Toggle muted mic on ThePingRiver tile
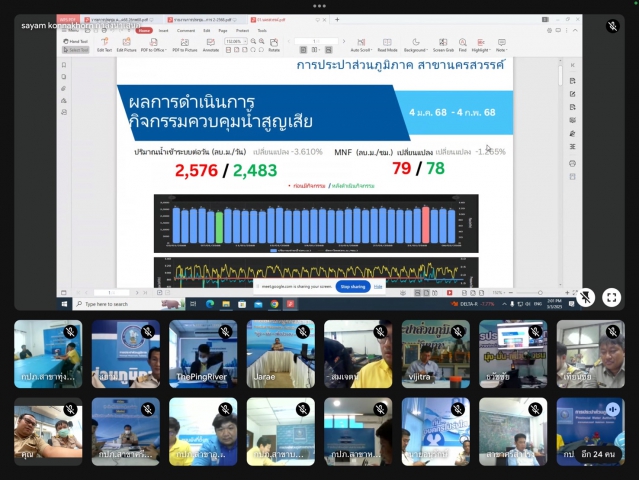This screenshot has height=480, width=639. point(225,332)
